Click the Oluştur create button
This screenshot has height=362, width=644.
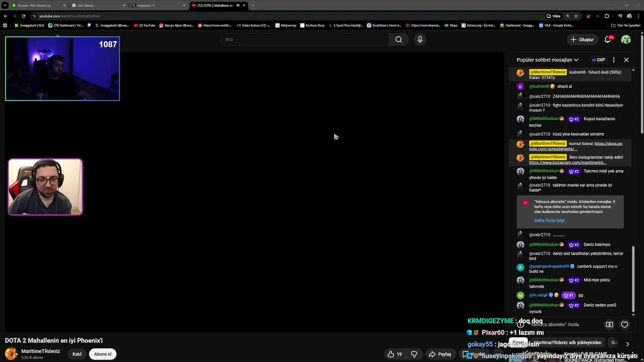pos(582,39)
